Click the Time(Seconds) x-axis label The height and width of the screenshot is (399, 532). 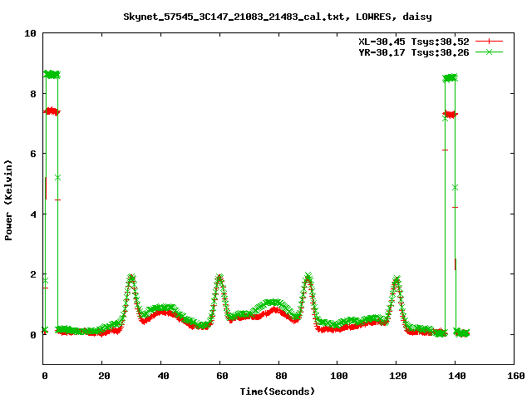(278, 392)
